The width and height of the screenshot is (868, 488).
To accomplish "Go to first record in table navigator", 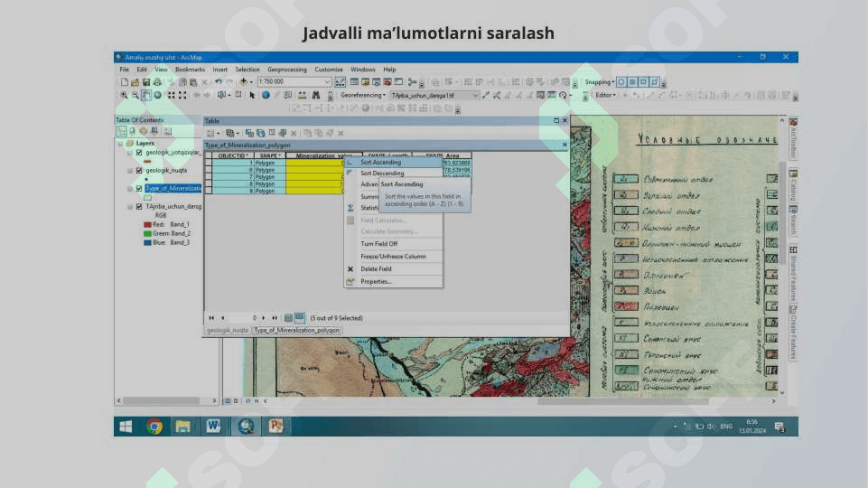I will (x=211, y=318).
